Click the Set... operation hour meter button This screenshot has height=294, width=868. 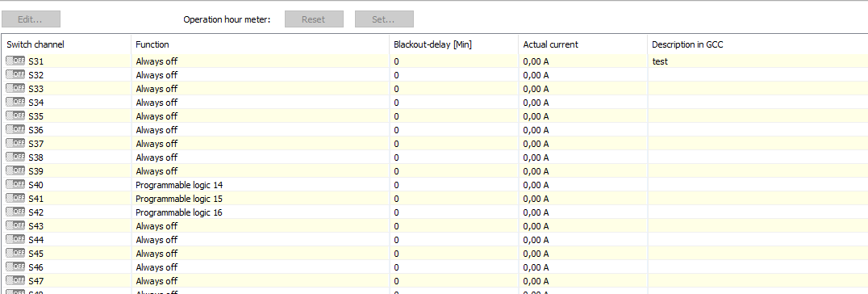pos(384,19)
